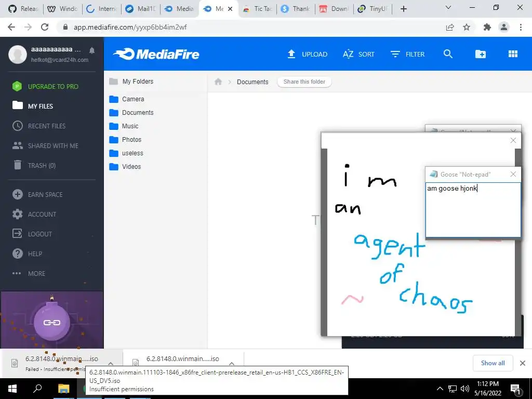The image size is (532, 399).
Task: Show hidden system tray icons
Action: [x=440, y=389]
